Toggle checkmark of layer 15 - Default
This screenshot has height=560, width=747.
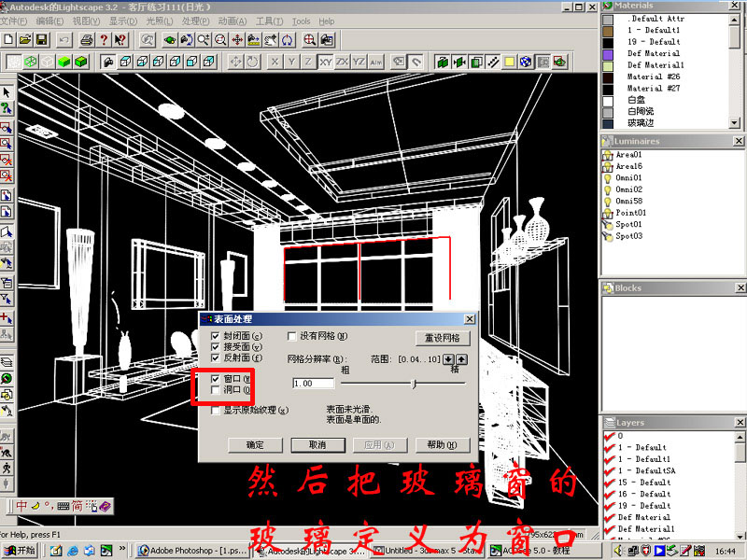click(610, 483)
